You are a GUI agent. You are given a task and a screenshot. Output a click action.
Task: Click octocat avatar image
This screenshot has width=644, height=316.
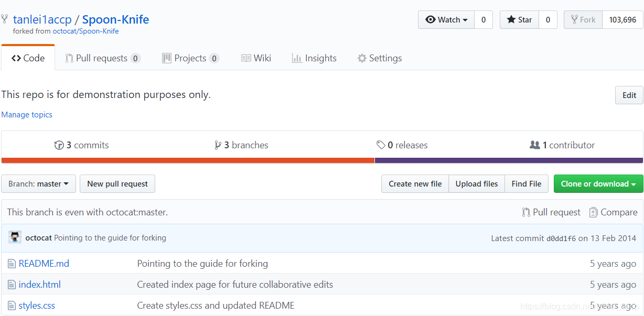(x=15, y=237)
